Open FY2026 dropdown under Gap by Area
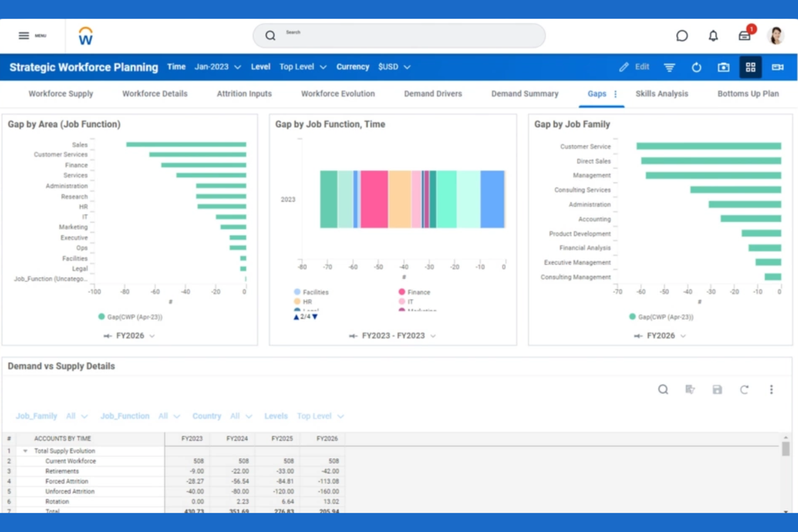The image size is (798, 532). coord(136,336)
